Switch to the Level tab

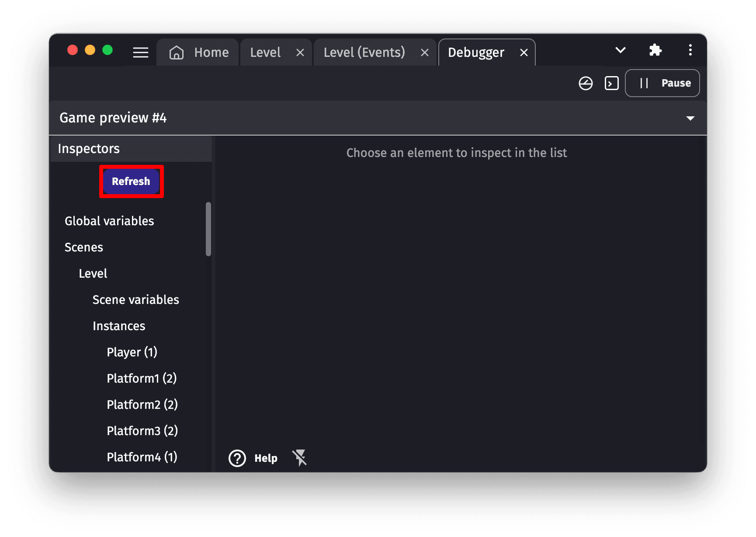(x=265, y=52)
